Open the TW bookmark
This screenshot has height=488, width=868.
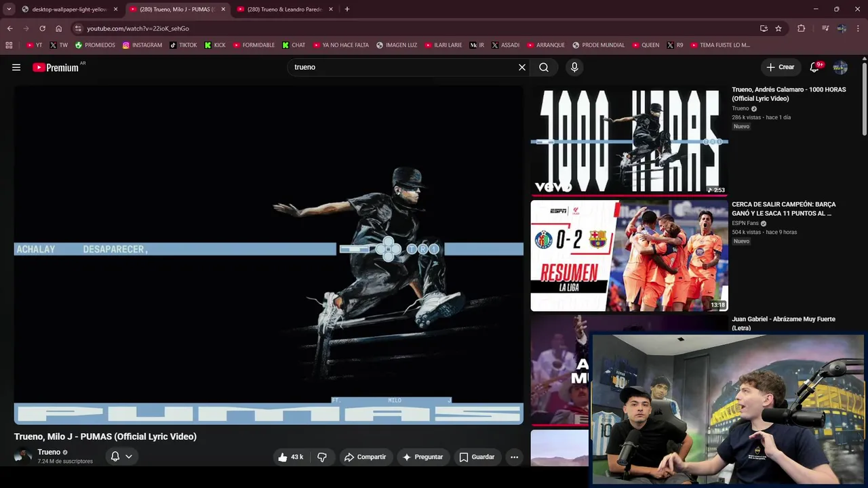(58, 45)
